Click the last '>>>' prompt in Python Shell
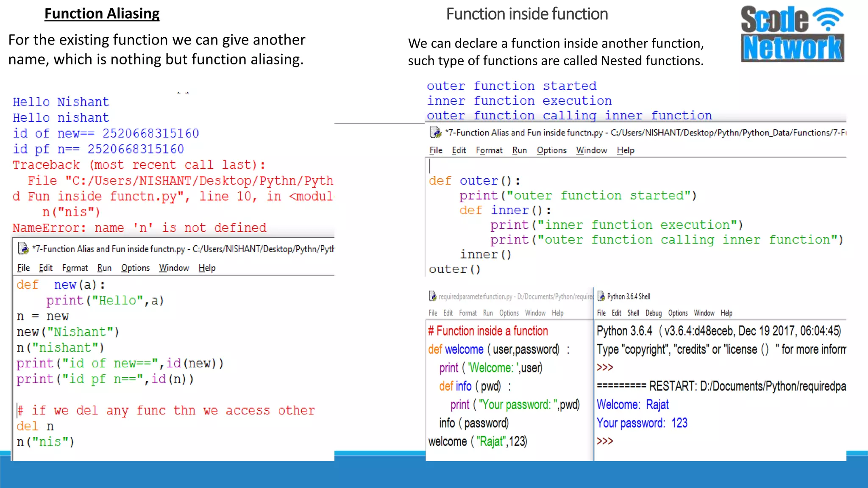The width and height of the screenshot is (868, 488). tap(605, 441)
